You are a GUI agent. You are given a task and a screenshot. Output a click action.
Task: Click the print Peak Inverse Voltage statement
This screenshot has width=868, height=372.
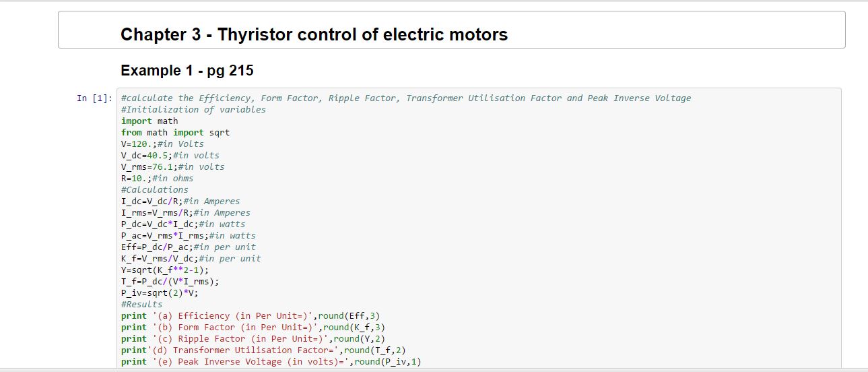(271, 362)
